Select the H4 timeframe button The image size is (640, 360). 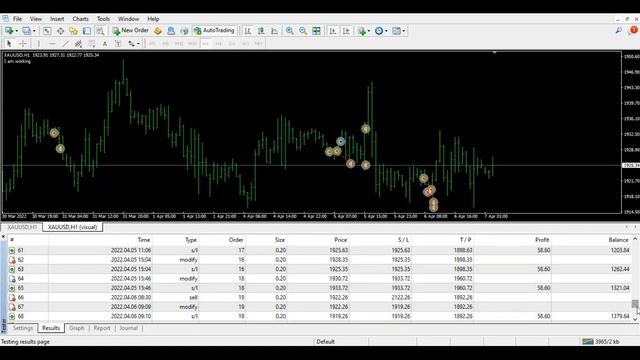pos(219,43)
